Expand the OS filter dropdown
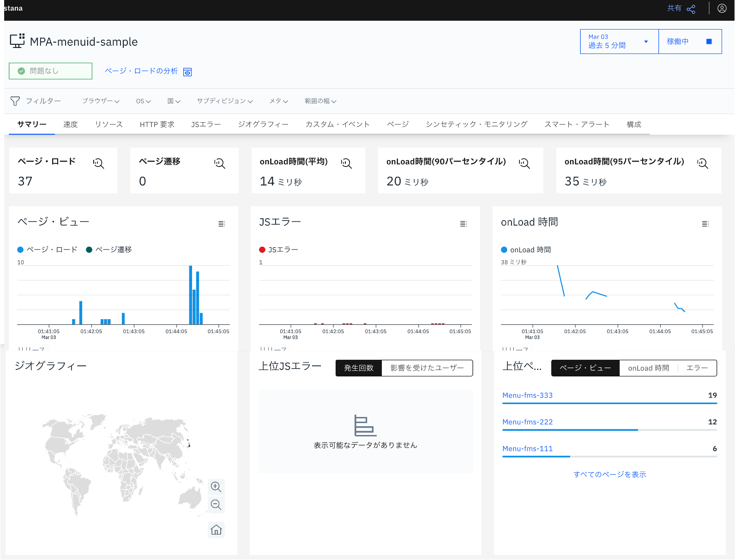The height and width of the screenshot is (560, 735). click(x=144, y=101)
